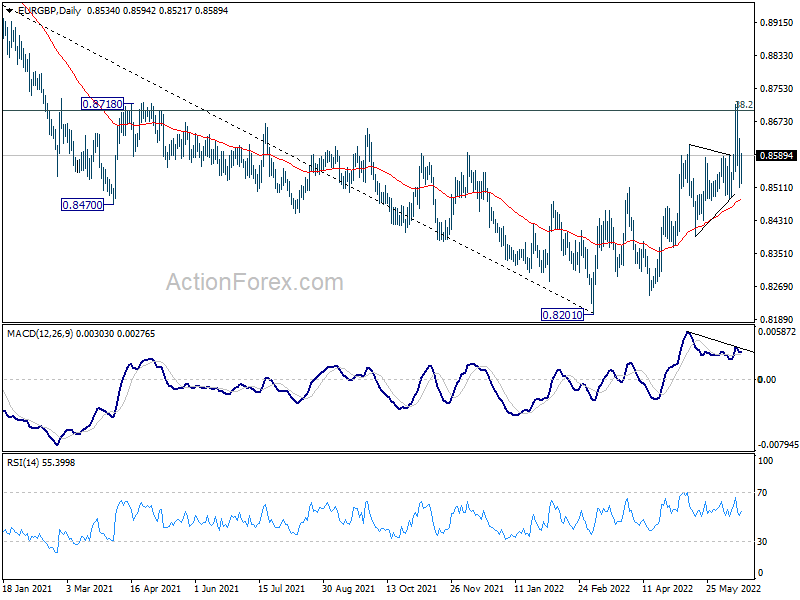Click the 11 Jan 2022 date label
The width and height of the screenshot is (800, 600).
tap(539, 589)
